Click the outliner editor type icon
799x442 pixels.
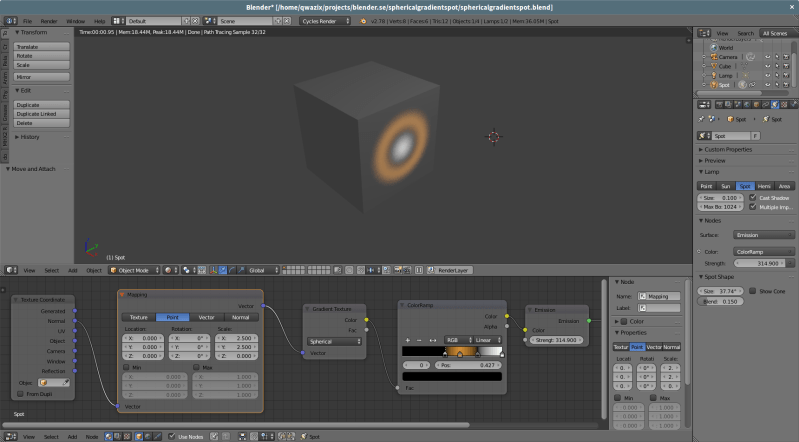pyautogui.click(x=704, y=33)
